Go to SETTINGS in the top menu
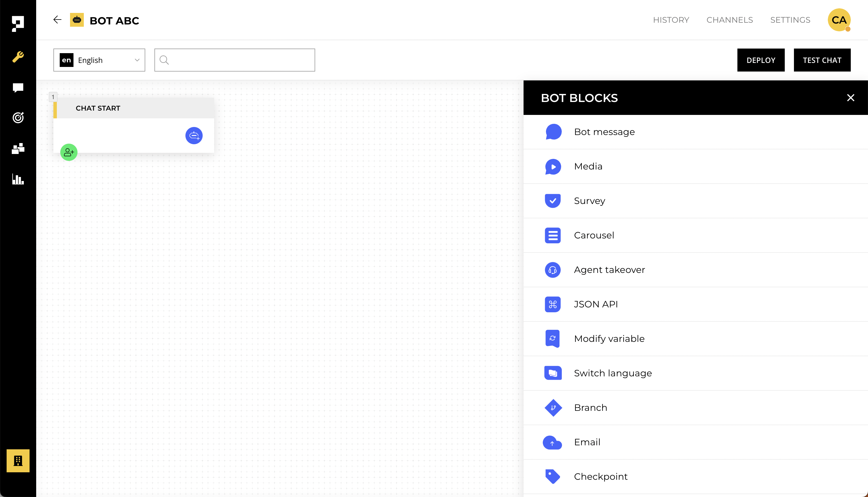This screenshot has height=497, width=868. pyautogui.click(x=790, y=20)
